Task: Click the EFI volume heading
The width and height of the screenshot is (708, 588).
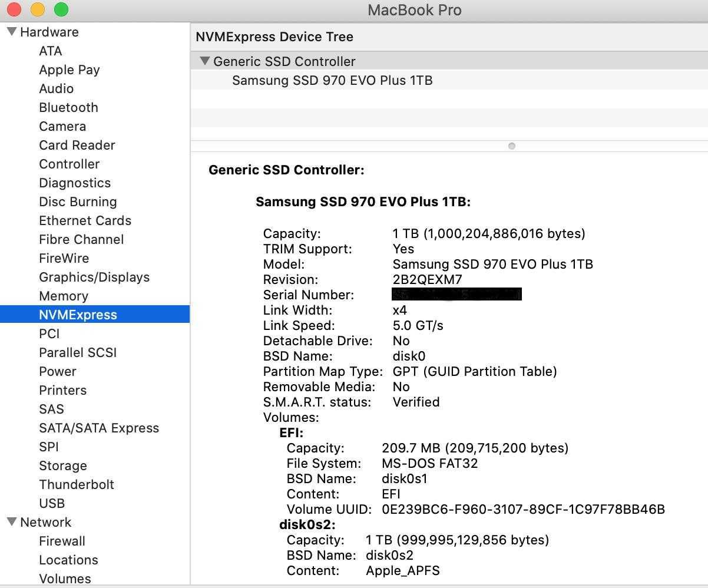Action: [292, 432]
